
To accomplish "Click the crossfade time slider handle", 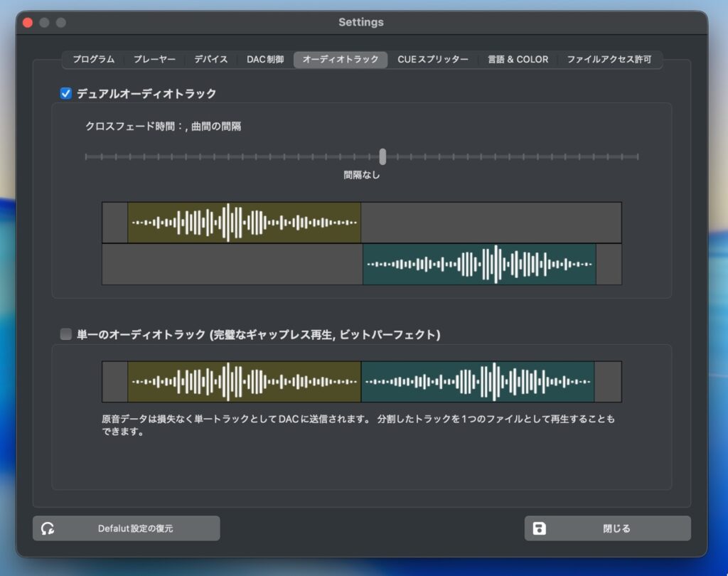I will click(382, 156).
